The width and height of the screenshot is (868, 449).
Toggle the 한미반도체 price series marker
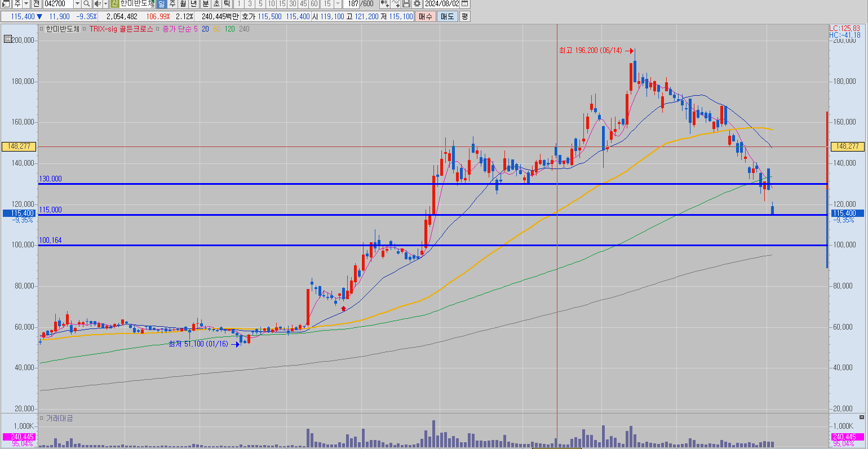(42, 29)
